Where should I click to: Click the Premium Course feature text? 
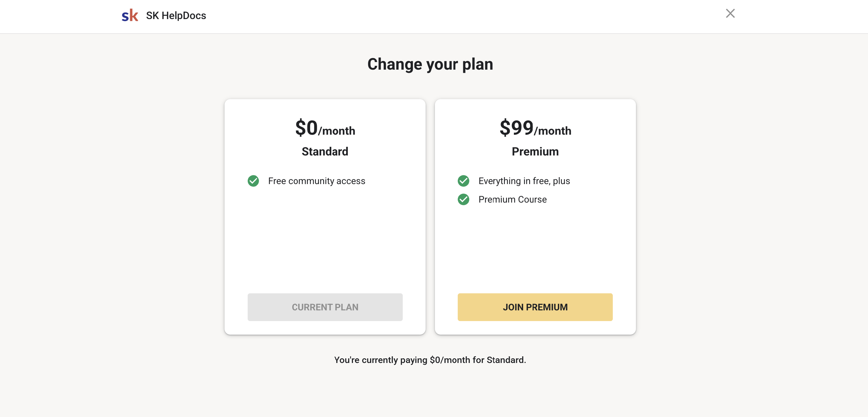coord(512,200)
